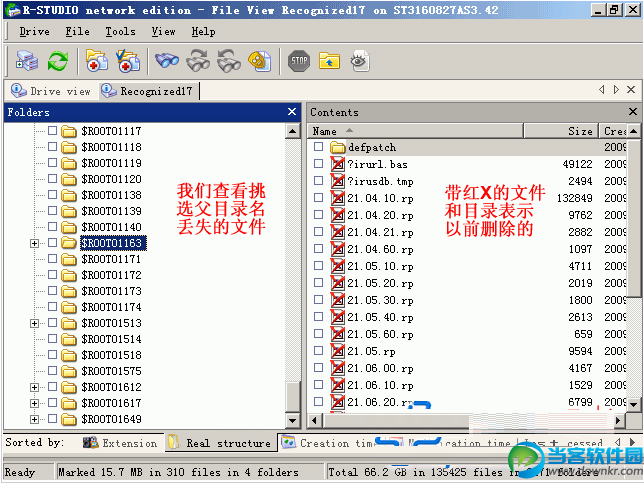Mark the checkbox for $ROOT01575 folder
Image resolution: width=644 pixels, height=485 pixels.
tap(52, 371)
